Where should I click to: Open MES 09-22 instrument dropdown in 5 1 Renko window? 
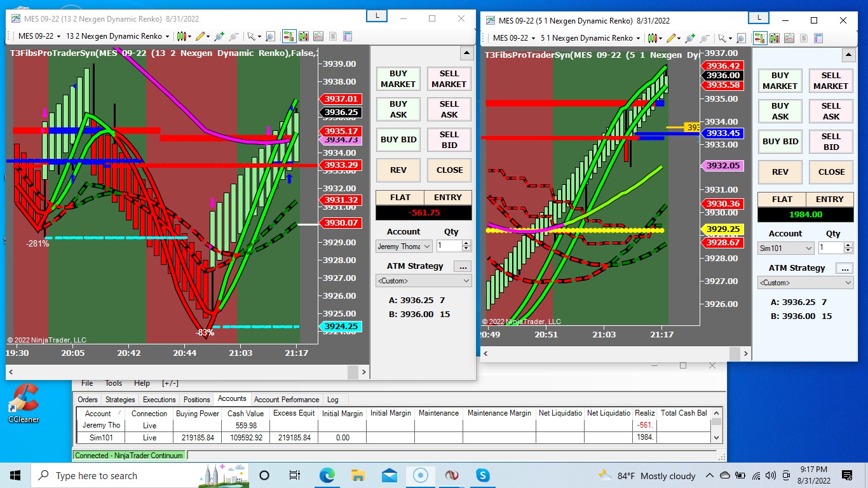[x=514, y=38]
